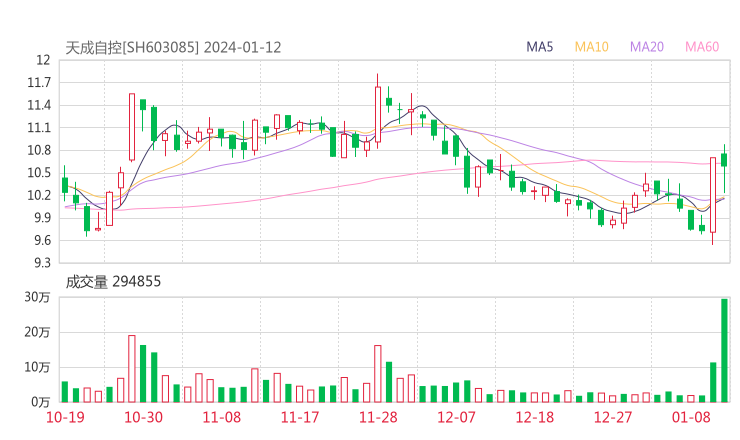This screenshot has height=440, width=740.
Task: Click the 12-18 date axis label
Action: coord(535,417)
